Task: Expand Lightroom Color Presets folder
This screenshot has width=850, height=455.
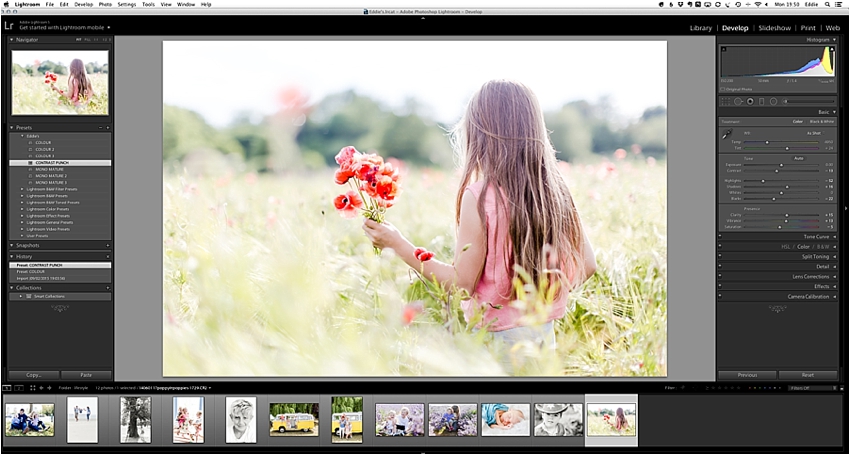Action: pyautogui.click(x=22, y=209)
